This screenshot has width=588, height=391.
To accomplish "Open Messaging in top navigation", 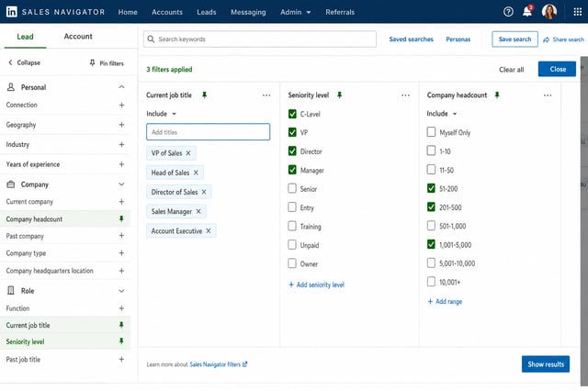I will pyautogui.click(x=248, y=12).
